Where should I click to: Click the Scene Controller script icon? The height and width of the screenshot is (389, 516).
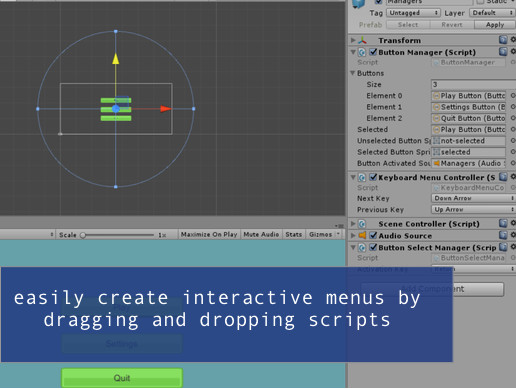[362, 224]
